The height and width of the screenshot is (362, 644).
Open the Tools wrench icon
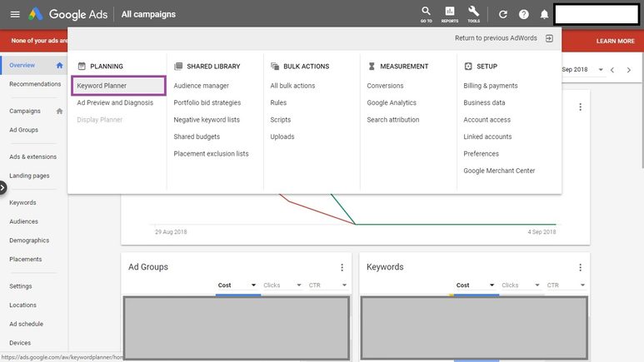tap(473, 14)
